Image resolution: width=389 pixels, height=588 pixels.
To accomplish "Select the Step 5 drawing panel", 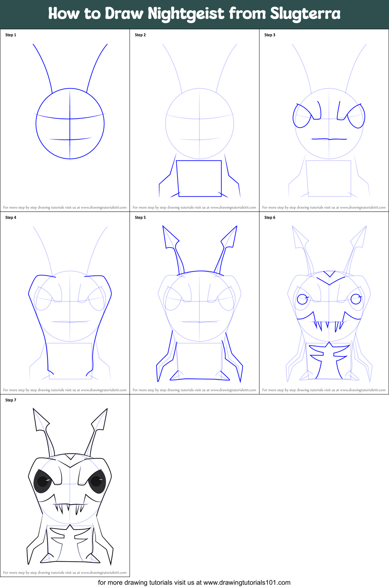I will (x=194, y=303).
